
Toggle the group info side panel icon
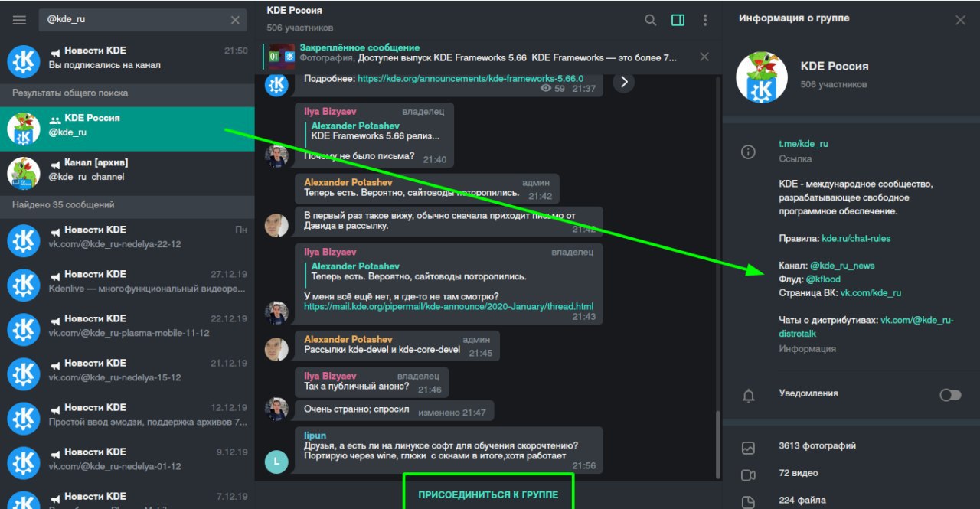[x=678, y=20]
